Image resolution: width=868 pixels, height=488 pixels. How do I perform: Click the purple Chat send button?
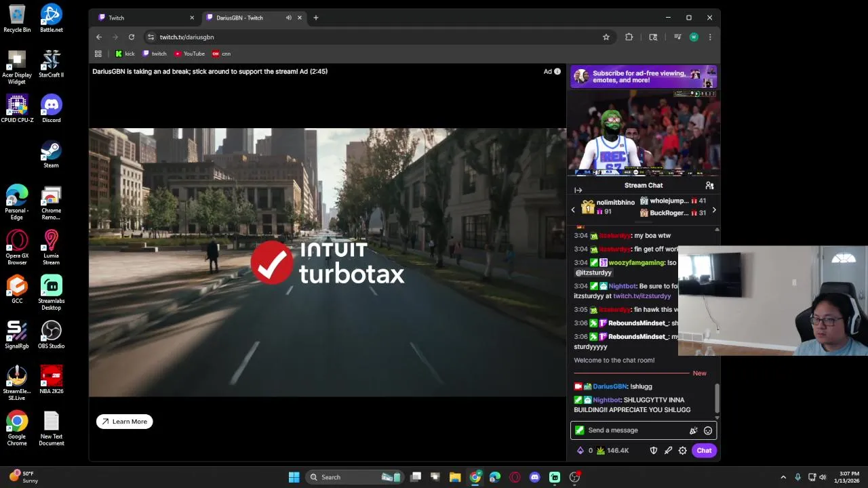[x=704, y=451]
